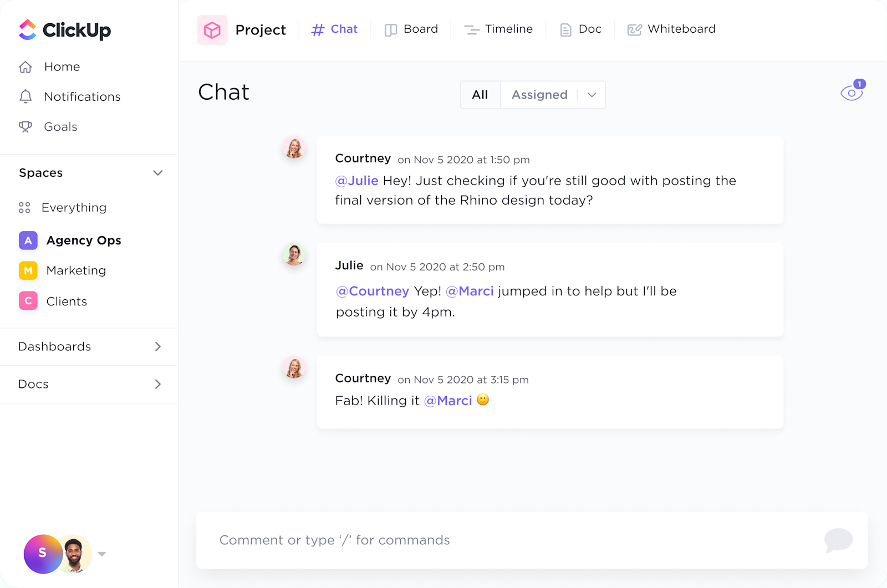Show watchers via the eye icon
The image size is (887, 588).
pyautogui.click(x=851, y=92)
